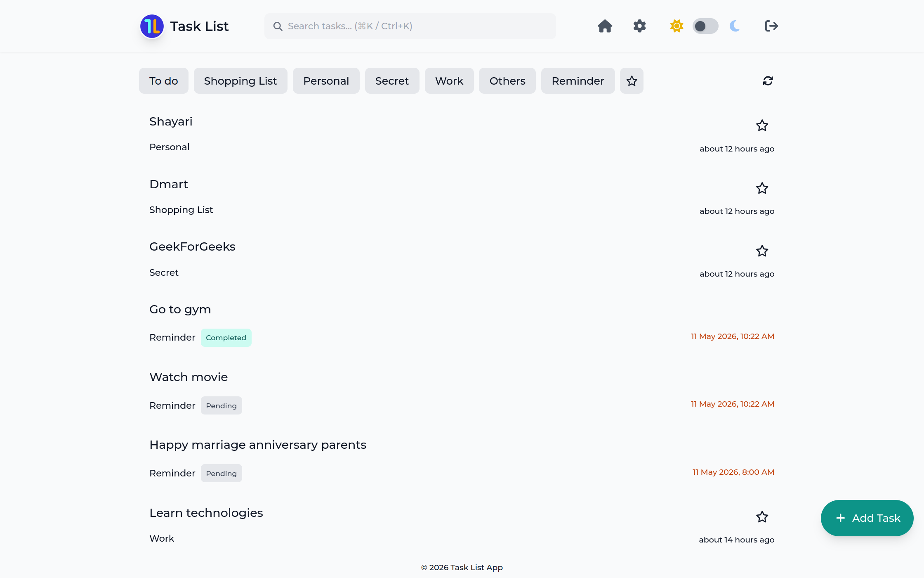Screen dimensions: 924x578
Task: Click the Personal label under Shayari
Action: (x=170, y=147)
